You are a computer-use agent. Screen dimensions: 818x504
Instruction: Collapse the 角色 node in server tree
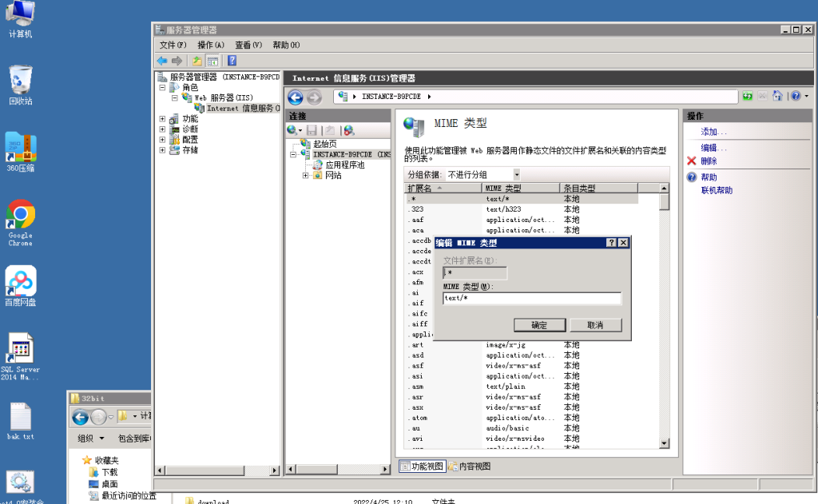[x=162, y=88]
